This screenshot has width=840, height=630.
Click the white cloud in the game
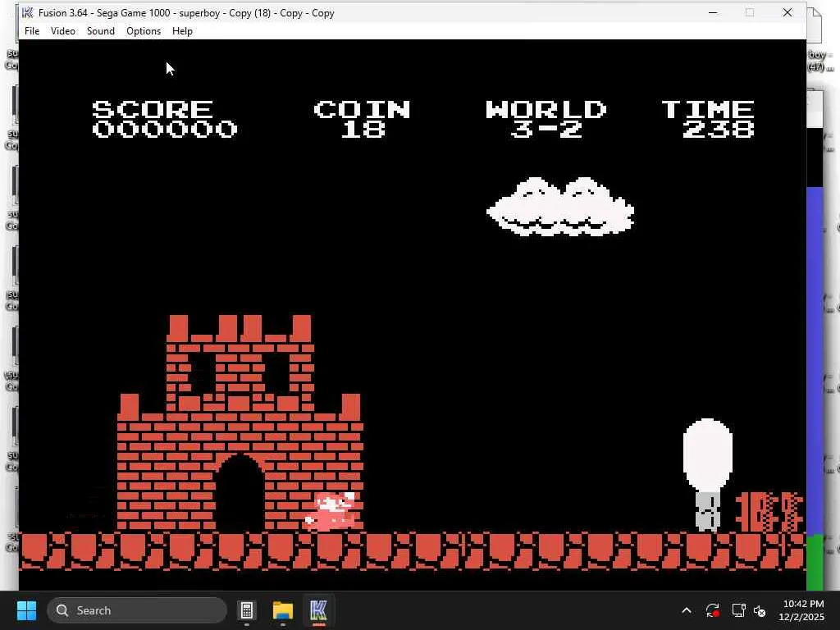tap(560, 207)
